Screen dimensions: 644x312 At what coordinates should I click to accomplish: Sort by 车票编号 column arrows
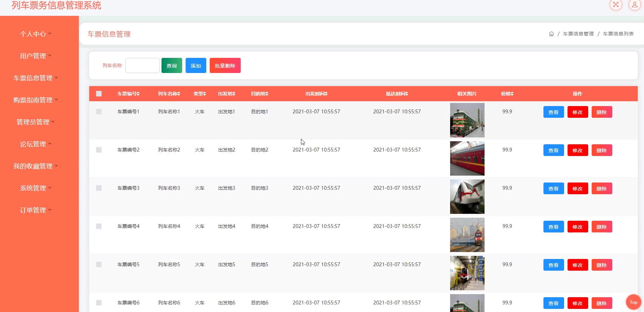point(138,94)
